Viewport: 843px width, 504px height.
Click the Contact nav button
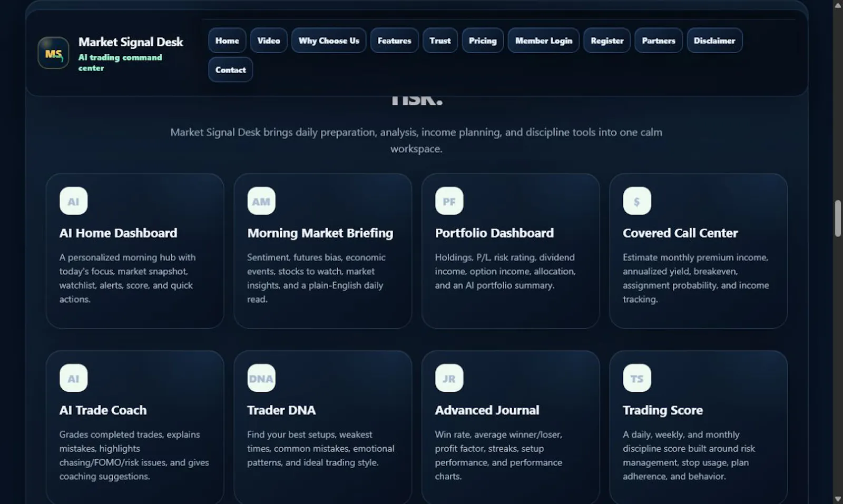pos(230,70)
